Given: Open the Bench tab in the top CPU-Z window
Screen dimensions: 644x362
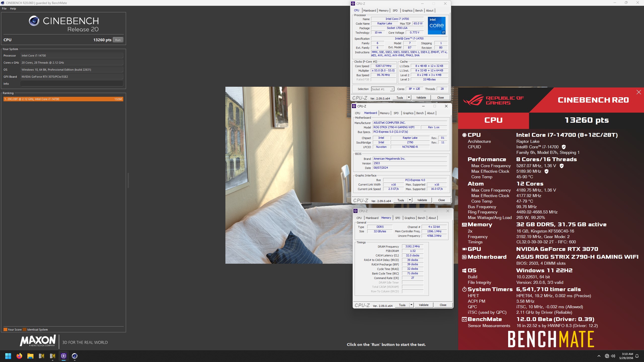Looking at the screenshot, I should (x=419, y=11).
